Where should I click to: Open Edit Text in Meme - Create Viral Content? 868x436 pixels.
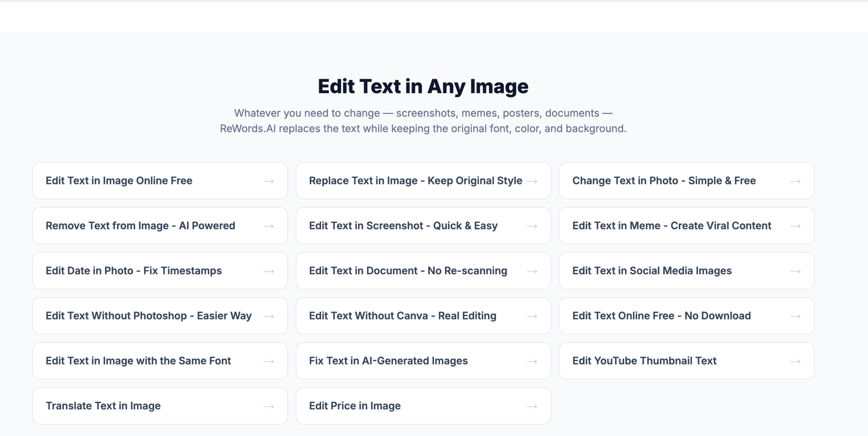point(686,226)
